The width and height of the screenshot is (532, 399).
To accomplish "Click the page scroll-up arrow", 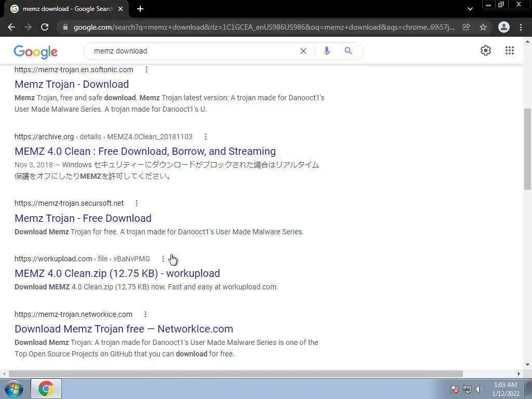I will point(528,42).
